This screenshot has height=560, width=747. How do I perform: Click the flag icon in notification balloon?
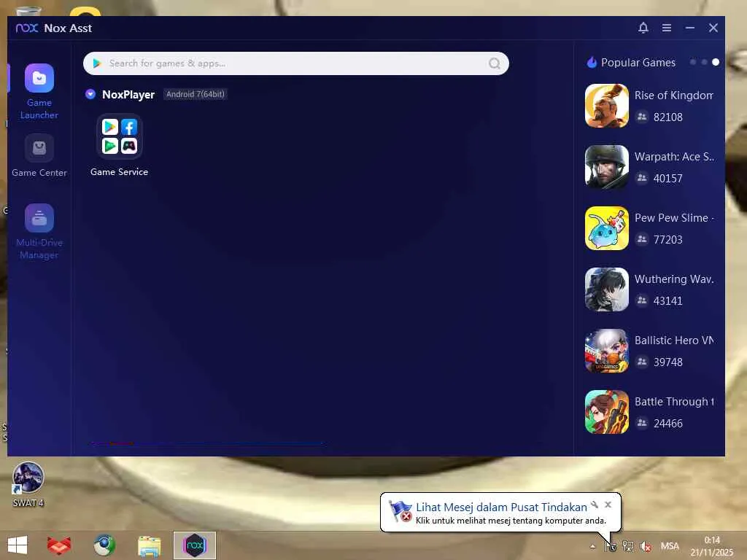(x=400, y=511)
